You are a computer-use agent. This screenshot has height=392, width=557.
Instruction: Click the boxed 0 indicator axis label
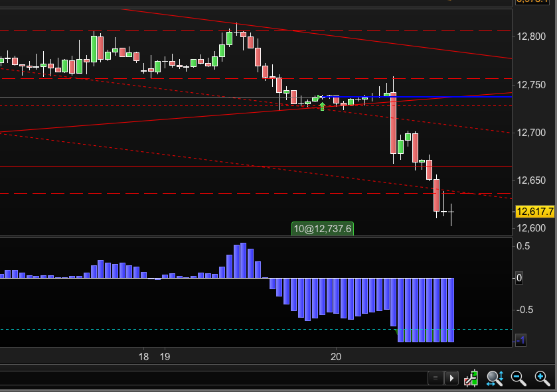pos(519,278)
